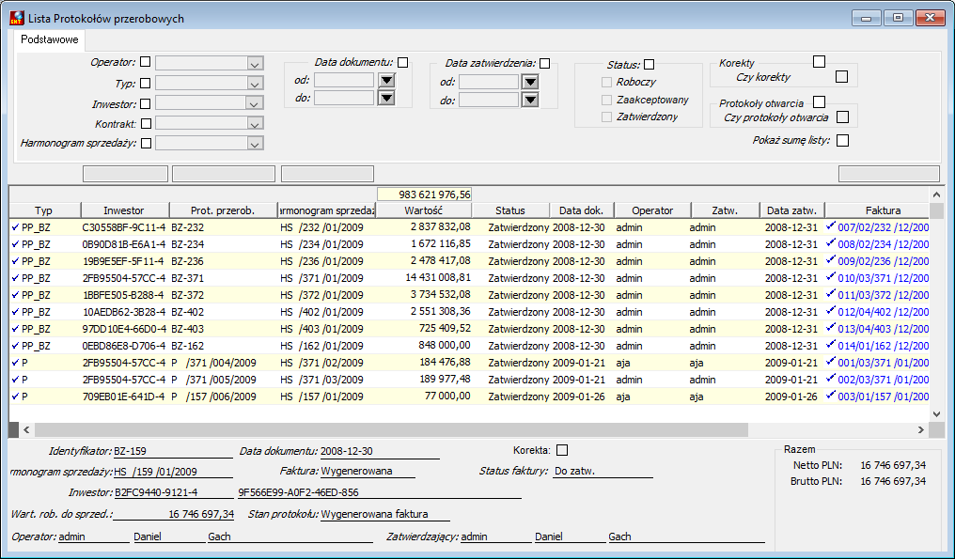Click the Stan protokołu field Wygenerowana faktura
Screen dimensions: 955x560
point(385,514)
